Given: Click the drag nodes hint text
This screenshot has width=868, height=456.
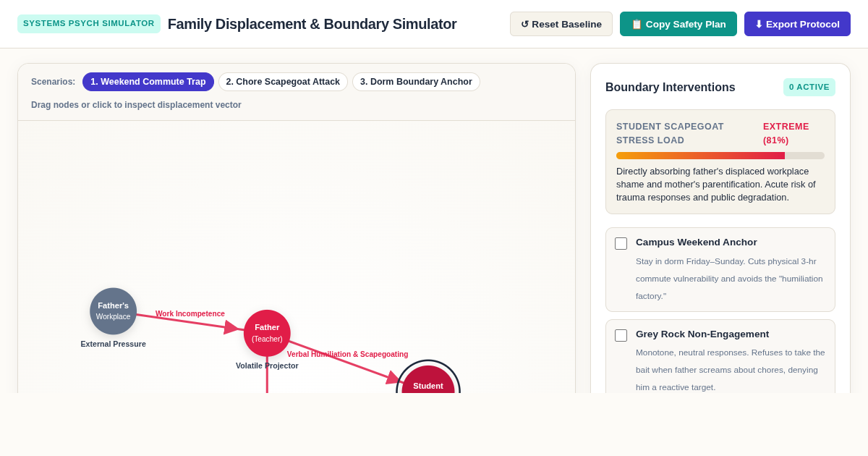Looking at the screenshot, I should (x=136, y=105).
